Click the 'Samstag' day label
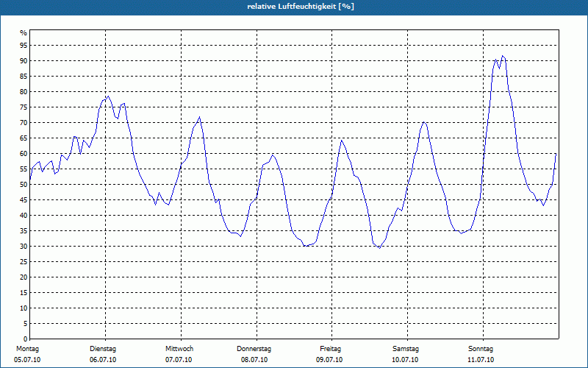 coord(406,349)
